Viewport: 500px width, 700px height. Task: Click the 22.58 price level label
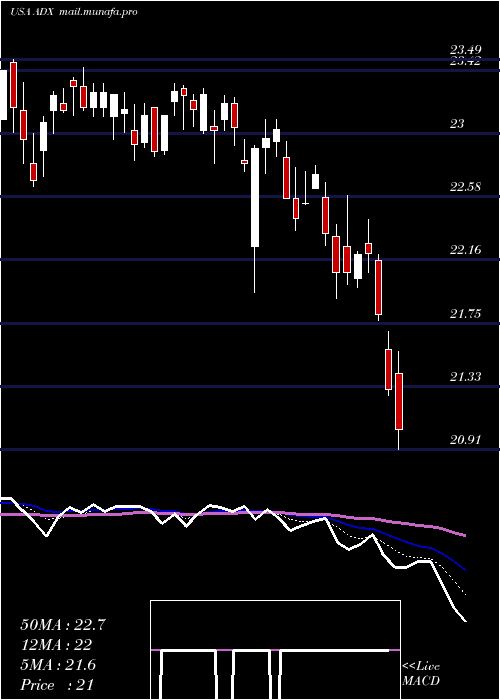click(x=466, y=187)
